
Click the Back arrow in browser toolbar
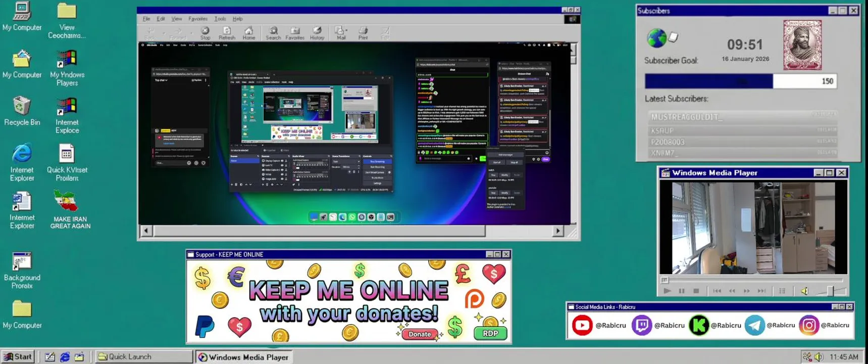click(x=150, y=33)
